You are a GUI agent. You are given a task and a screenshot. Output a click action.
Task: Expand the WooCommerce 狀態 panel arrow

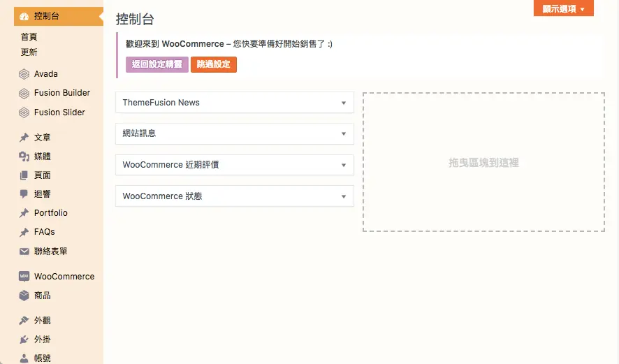[344, 196]
